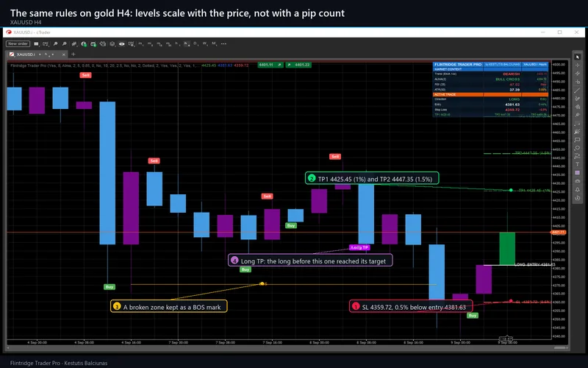Select the trend line drawing tool
Image resolution: width=588 pixels, height=368 pixels.
click(578, 91)
